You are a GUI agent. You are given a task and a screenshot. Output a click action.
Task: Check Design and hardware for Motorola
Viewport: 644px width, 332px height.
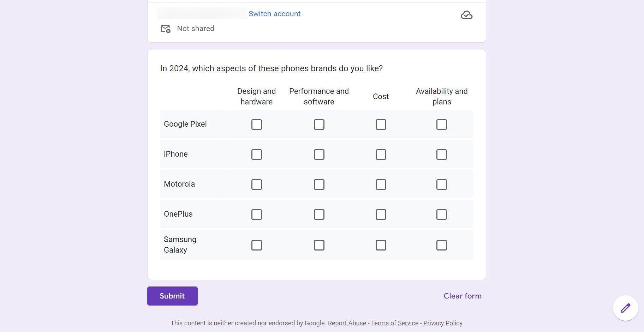[x=257, y=184]
